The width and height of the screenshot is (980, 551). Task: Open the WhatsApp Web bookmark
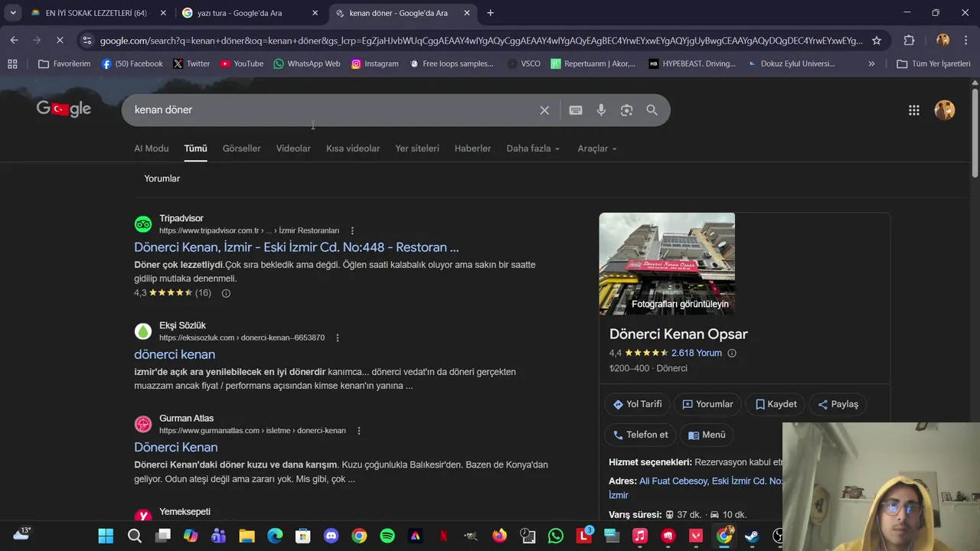pyautogui.click(x=306, y=64)
